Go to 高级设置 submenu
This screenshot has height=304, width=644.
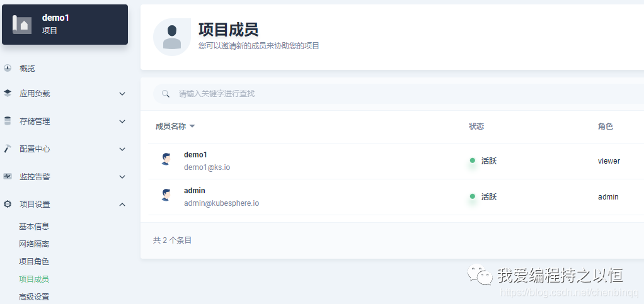click(34, 296)
